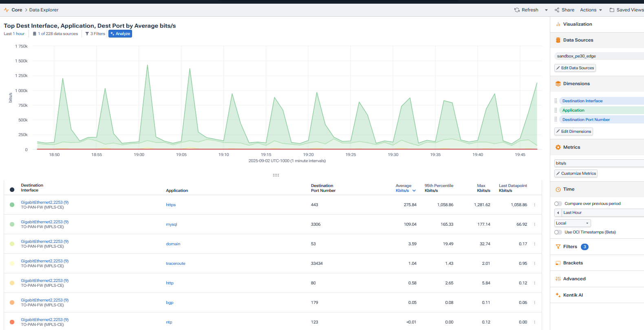The height and width of the screenshot is (330, 644).
Task: Open the Local timezone dropdown
Action: point(572,223)
